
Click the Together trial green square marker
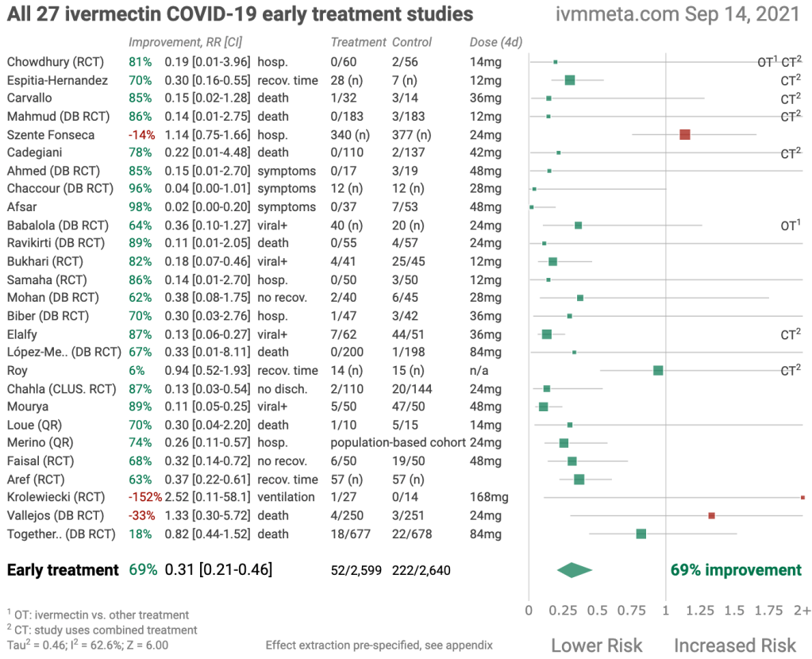coord(641,534)
